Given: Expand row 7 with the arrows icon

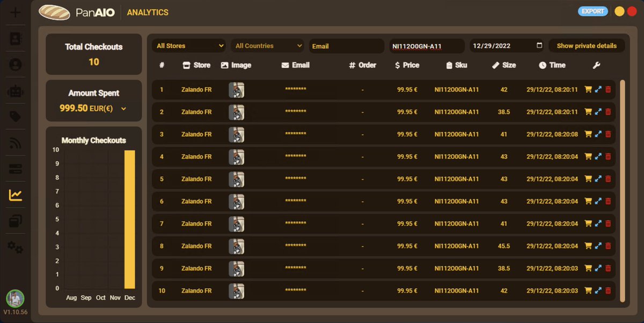Looking at the screenshot, I should pos(598,224).
